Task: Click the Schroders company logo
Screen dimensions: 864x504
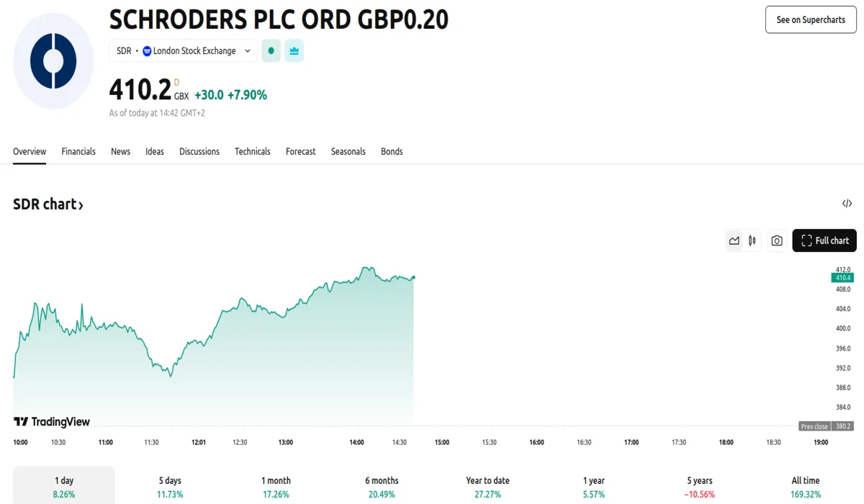Action: click(x=53, y=61)
